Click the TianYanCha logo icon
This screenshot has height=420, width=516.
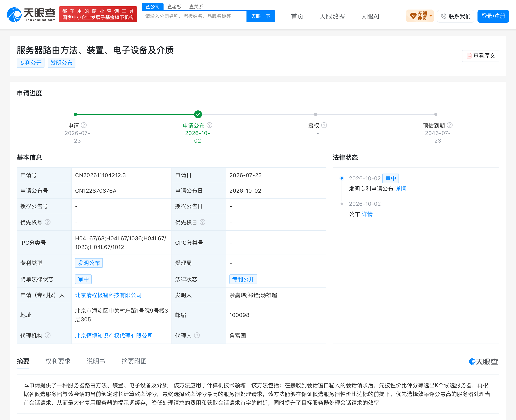pyautogui.click(x=14, y=15)
